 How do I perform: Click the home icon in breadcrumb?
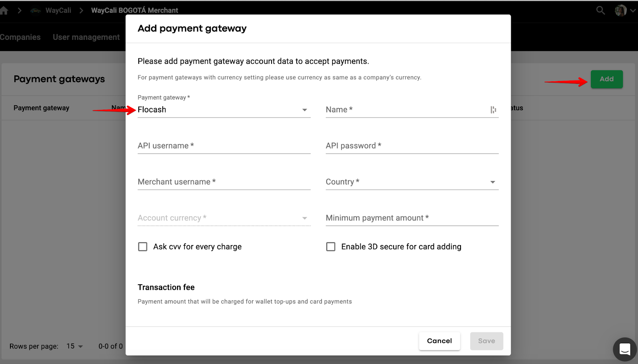click(x=4, y=10)
